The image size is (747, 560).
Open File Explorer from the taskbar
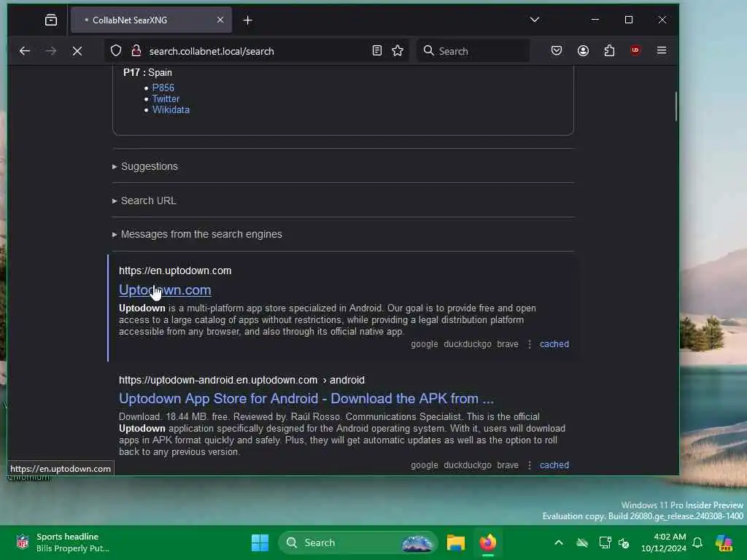point(456,542)
